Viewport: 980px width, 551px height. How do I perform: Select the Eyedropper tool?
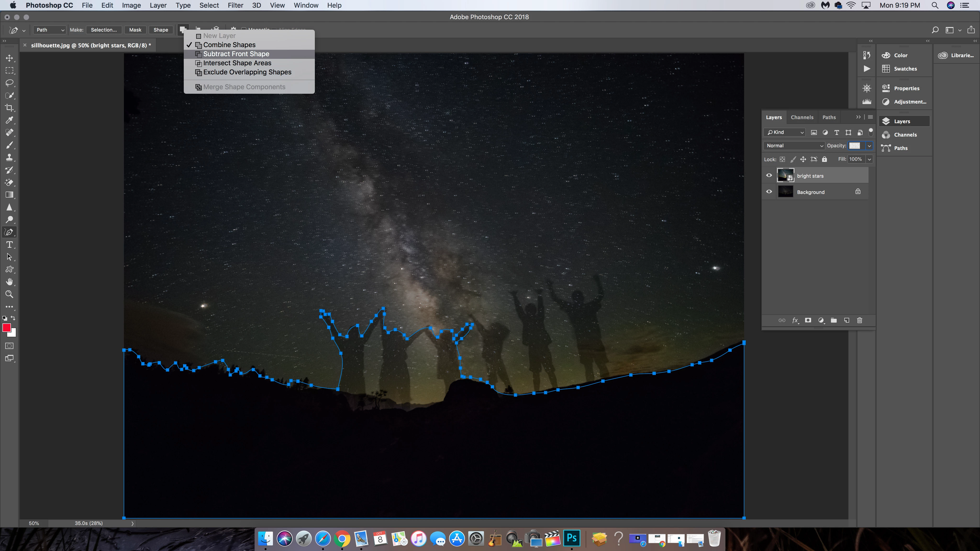pyautogui.click(x=10, y=120)
